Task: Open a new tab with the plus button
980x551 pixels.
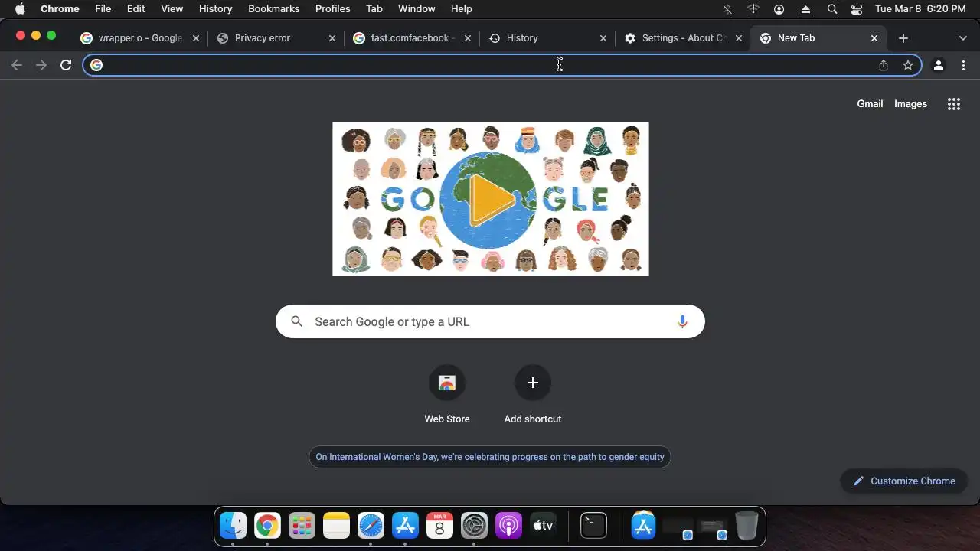Action: [x=903, y=38]
